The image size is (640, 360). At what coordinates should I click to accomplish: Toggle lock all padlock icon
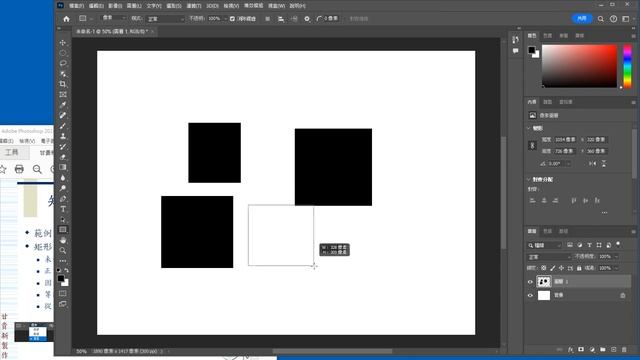click(579, 268)
